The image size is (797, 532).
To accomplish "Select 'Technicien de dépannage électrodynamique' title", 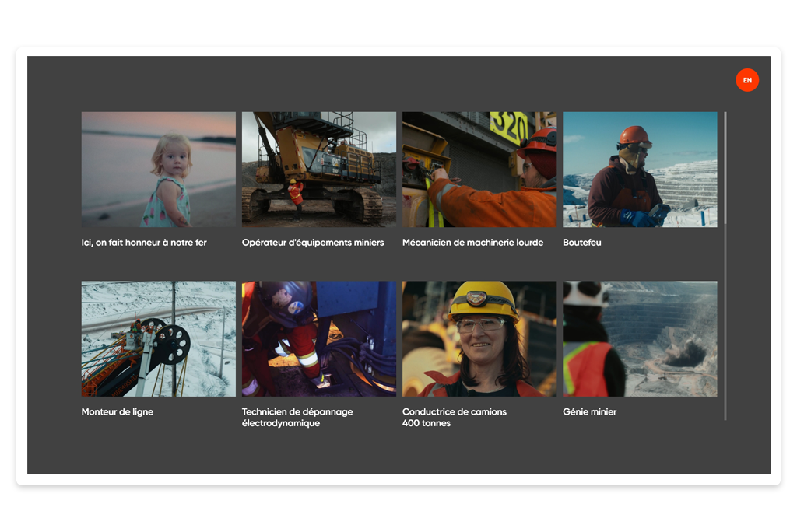I will point(297,418).
